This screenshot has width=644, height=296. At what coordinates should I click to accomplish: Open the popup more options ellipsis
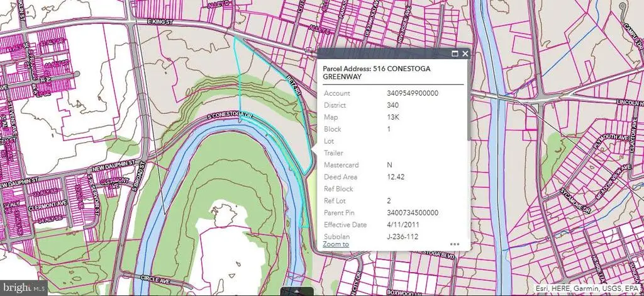pos(455,244)
